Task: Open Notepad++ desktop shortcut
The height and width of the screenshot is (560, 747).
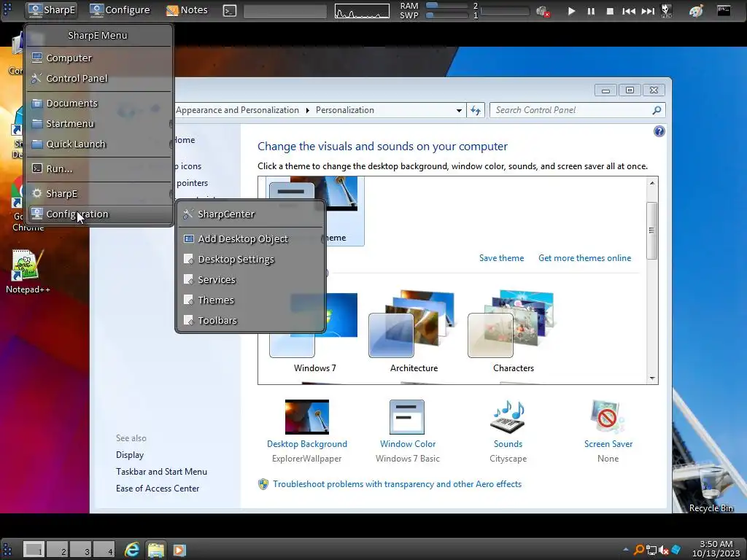Action: click(28, 271)
